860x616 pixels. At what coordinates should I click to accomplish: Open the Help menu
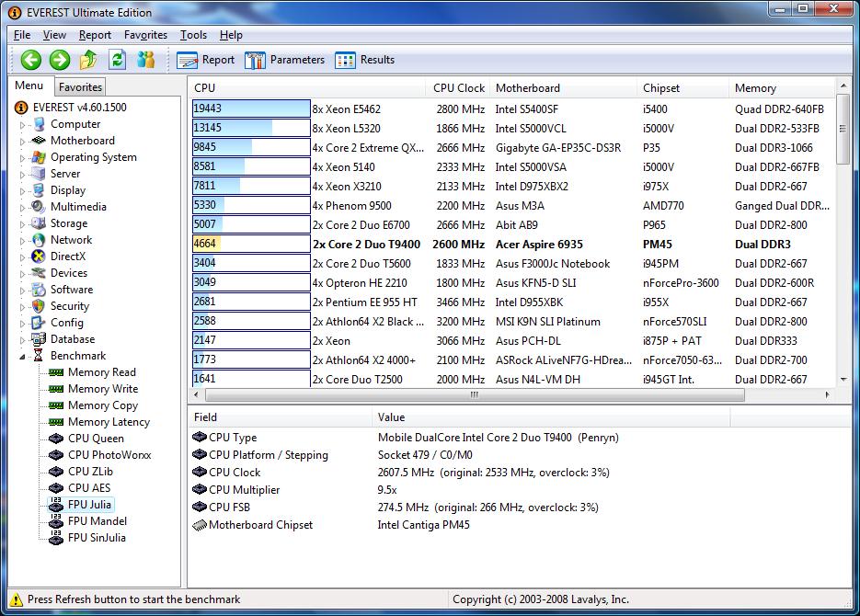point(231,35)
